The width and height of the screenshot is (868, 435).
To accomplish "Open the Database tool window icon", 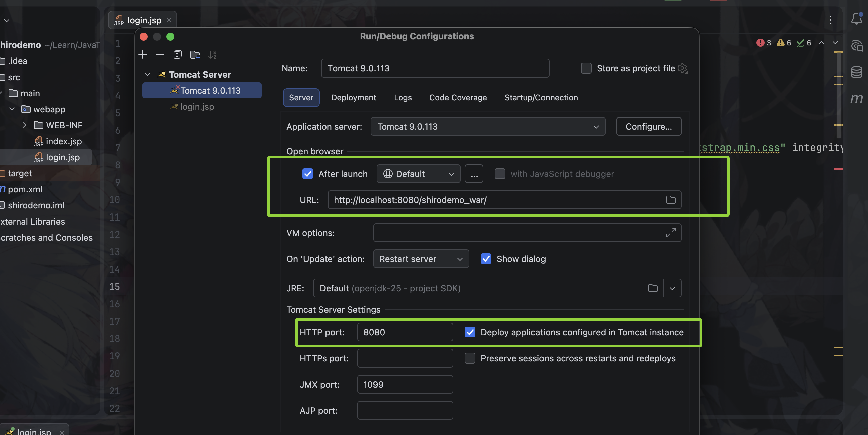I will click(857, 72).
